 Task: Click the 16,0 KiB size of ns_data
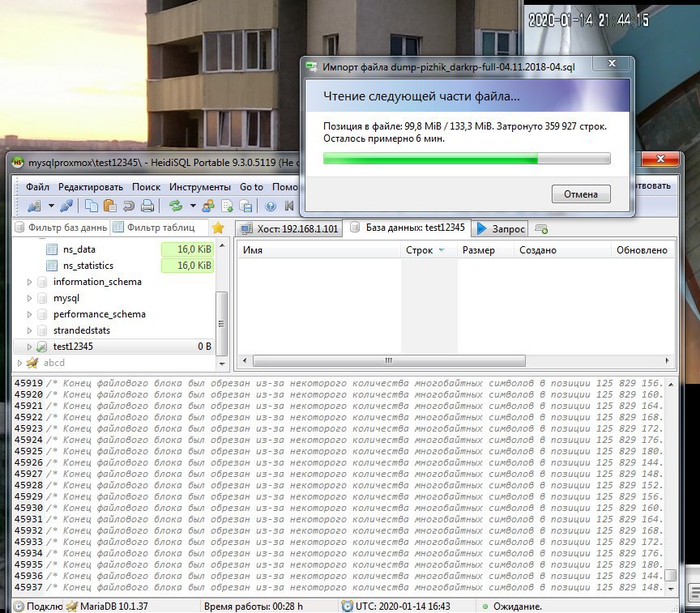[x=187, y=249]
